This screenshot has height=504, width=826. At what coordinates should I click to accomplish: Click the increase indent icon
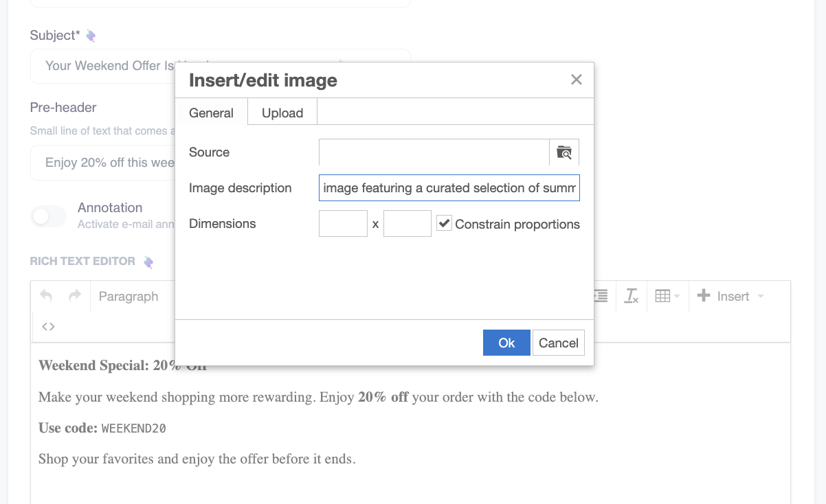[601, 296]
